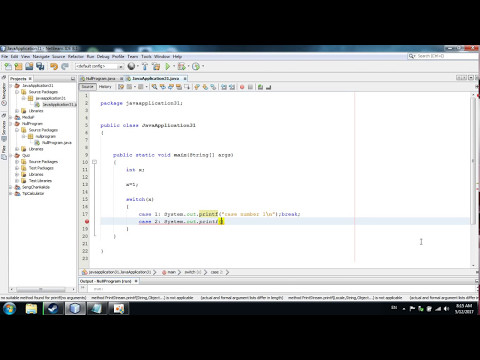Expand the TipCalculator project node

[x=11, y=194]
